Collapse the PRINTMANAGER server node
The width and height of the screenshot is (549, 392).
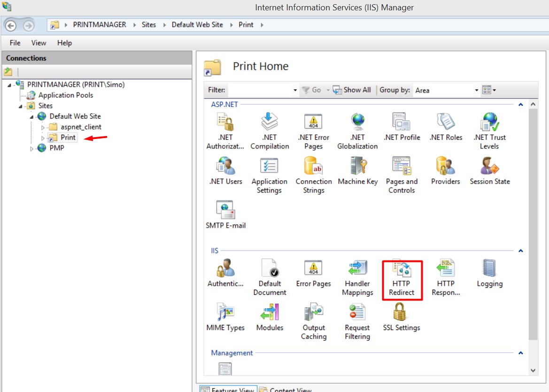coord(9,85)
